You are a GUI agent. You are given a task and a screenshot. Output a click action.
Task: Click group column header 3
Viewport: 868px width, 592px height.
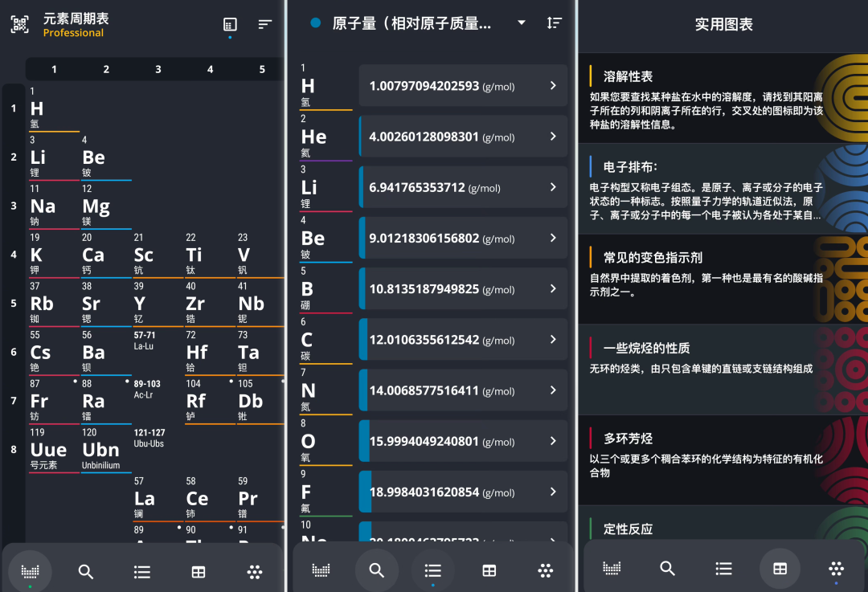click(158, 69)
